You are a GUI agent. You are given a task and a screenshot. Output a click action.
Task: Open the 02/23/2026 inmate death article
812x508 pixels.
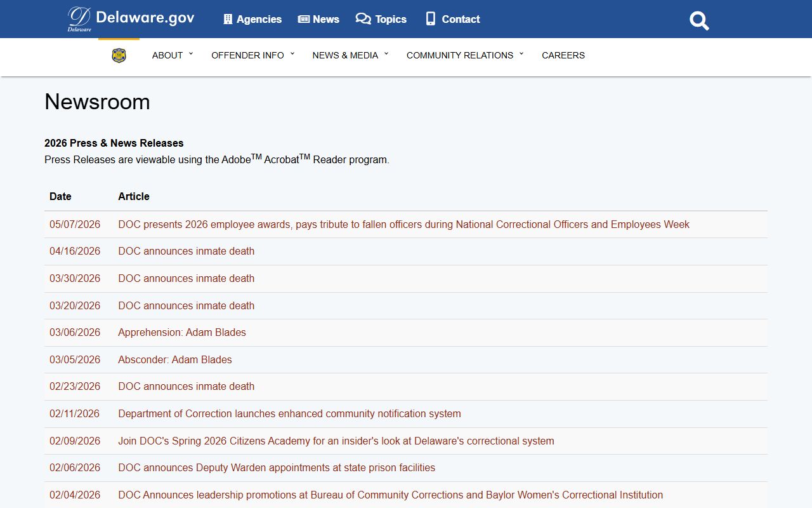coord(186,387)
